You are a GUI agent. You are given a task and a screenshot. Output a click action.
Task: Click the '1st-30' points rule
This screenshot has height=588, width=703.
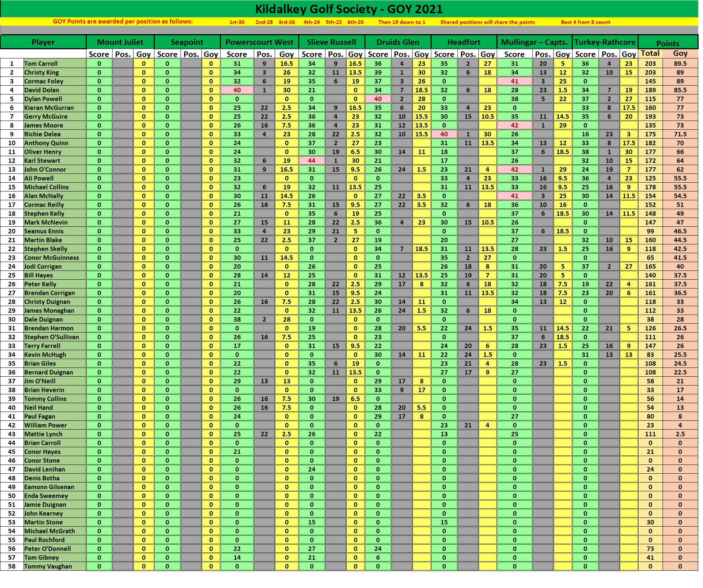tap(237, 22)
